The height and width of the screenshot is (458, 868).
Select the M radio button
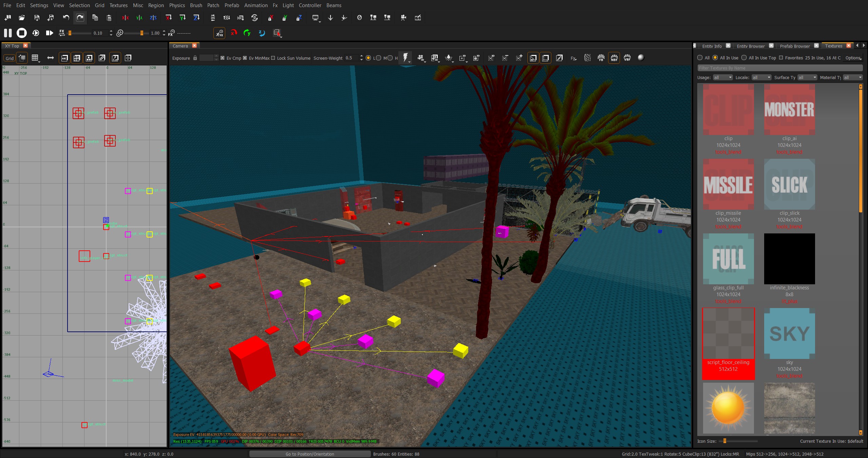point(379,58)
